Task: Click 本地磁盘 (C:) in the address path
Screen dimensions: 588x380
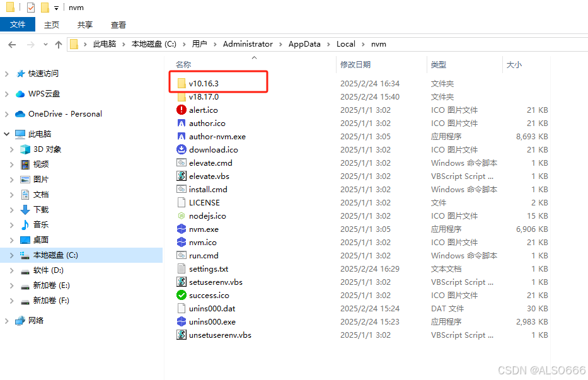Action: [154, 44]
